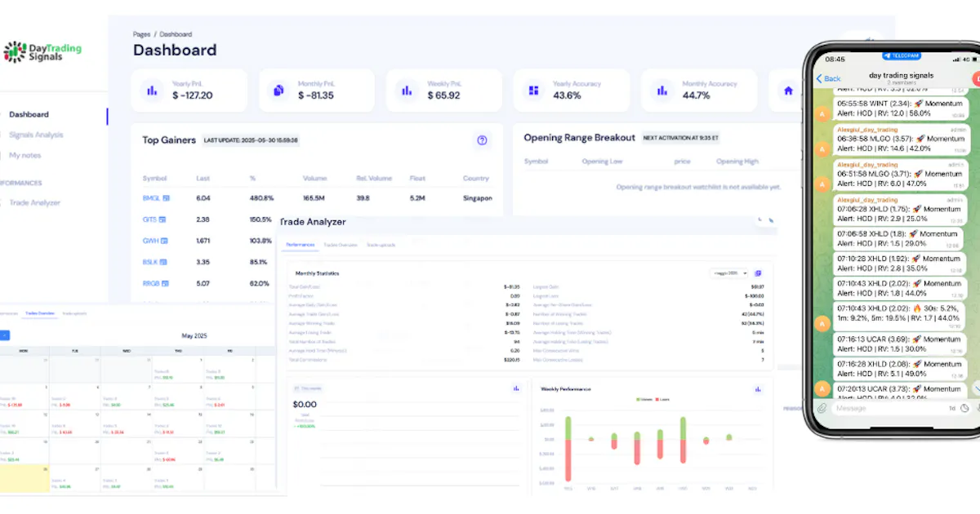Click BMGL's 480.8% value

point(261,198)
